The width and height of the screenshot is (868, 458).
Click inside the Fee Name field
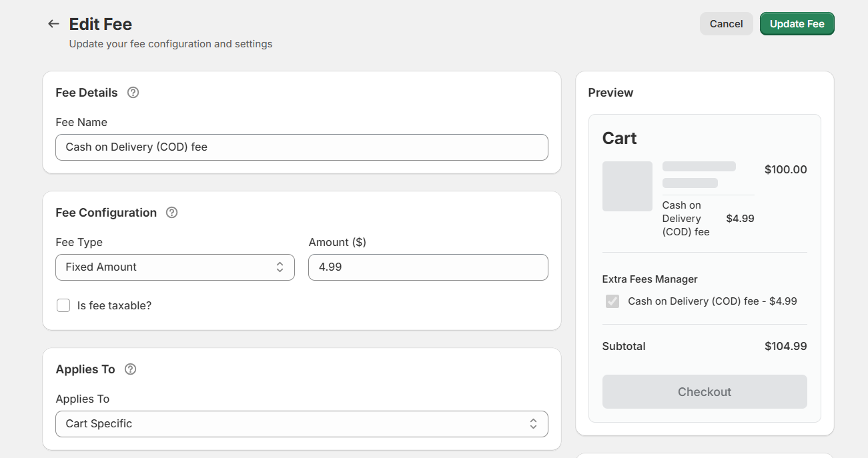pyautogui.click(x=302, y=147)
